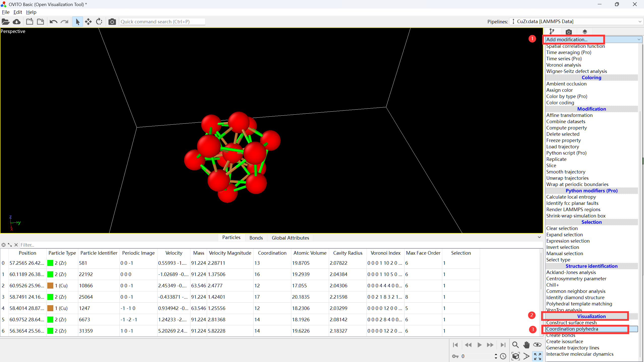Image resolution: width=644 pixels, height=362 pixels.
Task: Open the Edit menu
Action: click(18, 12)
